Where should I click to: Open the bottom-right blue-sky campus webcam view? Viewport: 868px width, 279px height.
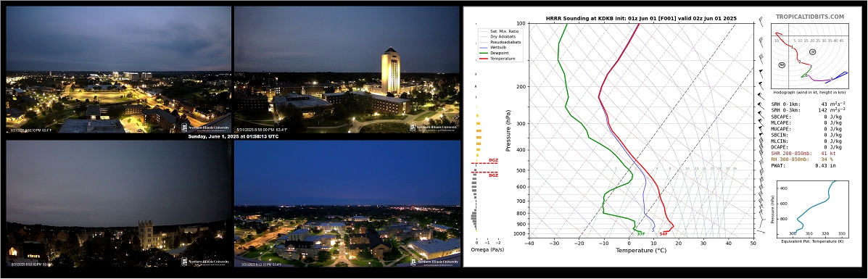click(x=347, y=204)
